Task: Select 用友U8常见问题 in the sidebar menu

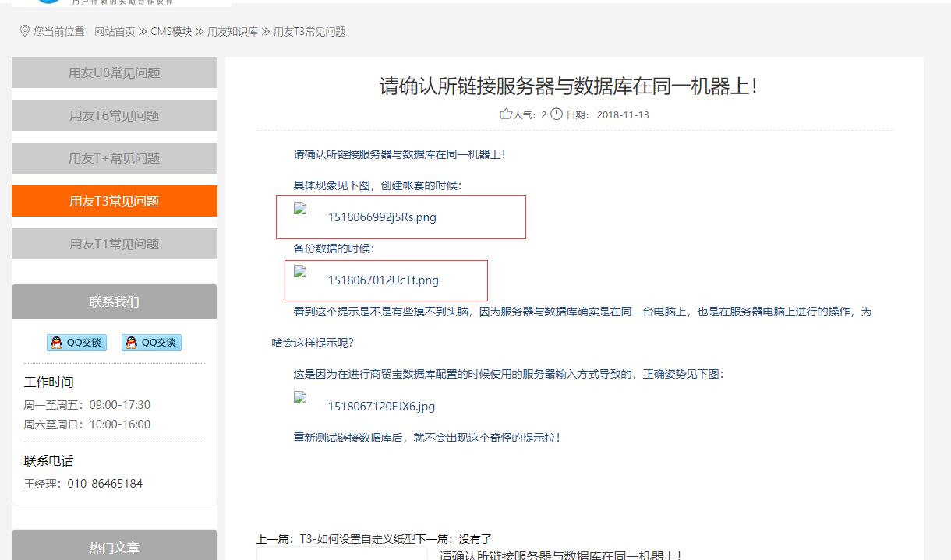Action: (x=115, y=73)
